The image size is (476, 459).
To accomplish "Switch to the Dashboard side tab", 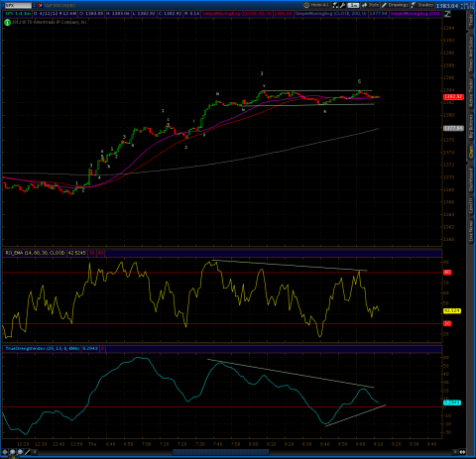I will (x=471, y=179).
